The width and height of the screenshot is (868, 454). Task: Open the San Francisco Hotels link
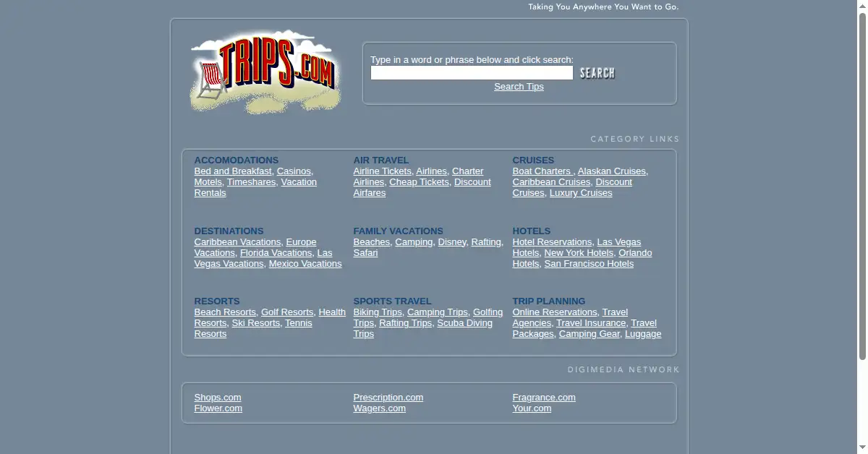pos(589,264)
